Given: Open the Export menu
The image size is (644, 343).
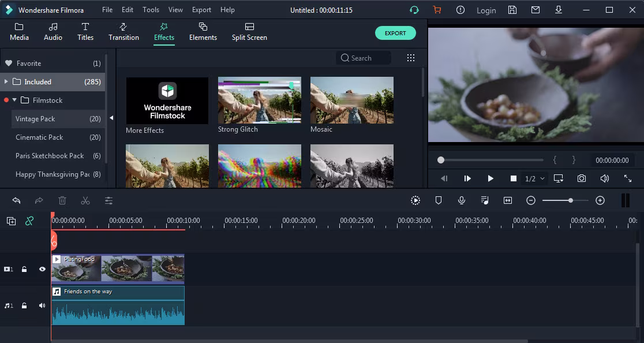Looking at the screenshot, I should click(x=201, y=10).
